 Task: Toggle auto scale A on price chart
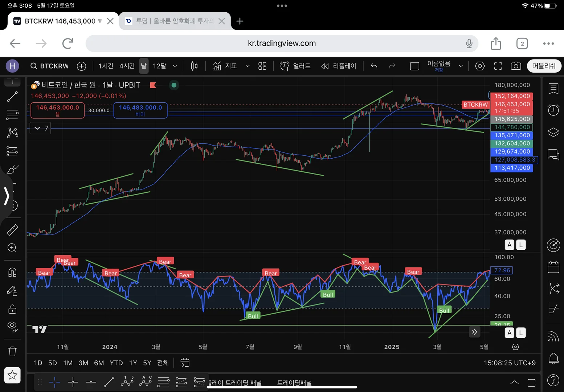click(509, 245)
